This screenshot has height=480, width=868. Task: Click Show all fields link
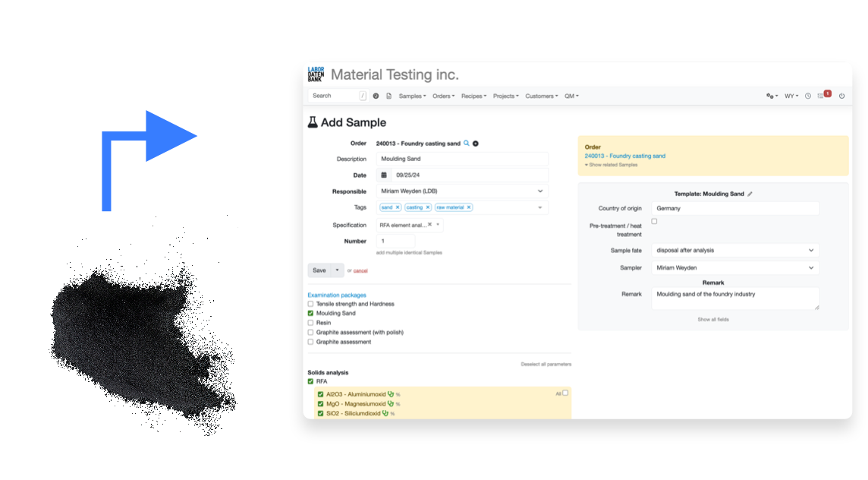click(x=713, y=320)
